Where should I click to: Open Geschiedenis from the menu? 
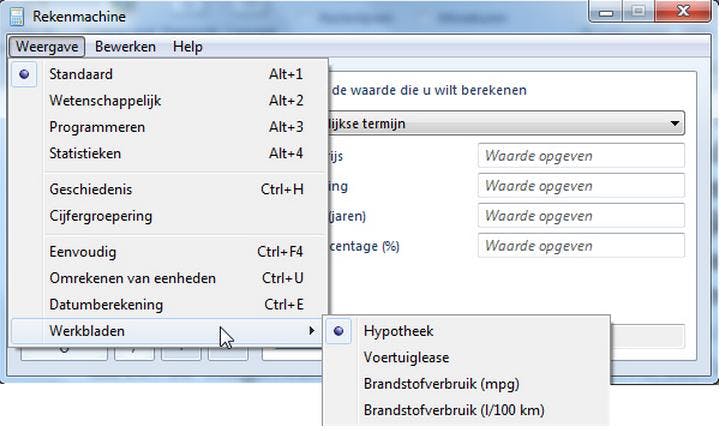tap(90, 189)
